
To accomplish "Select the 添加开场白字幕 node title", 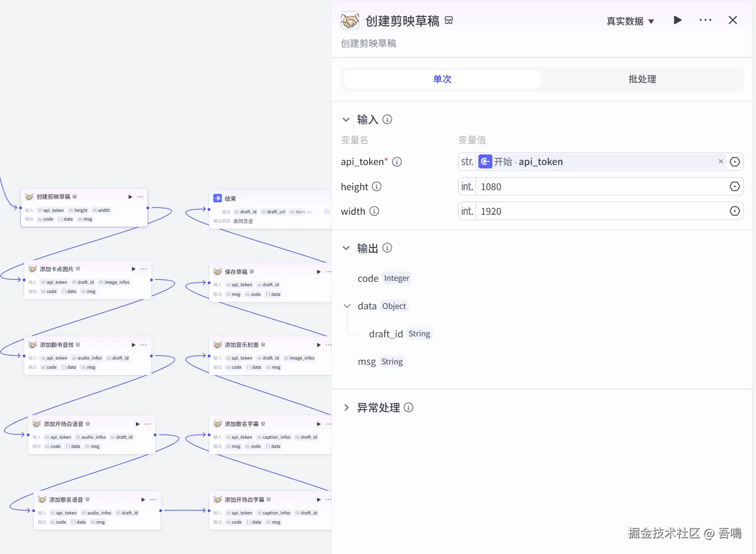I will [245, 499].
